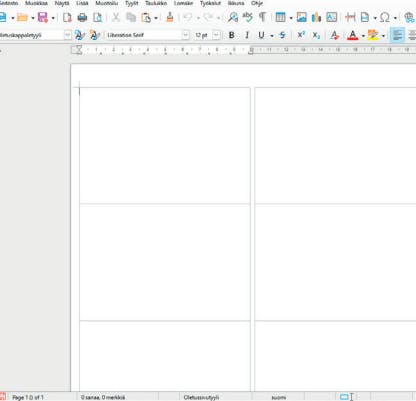
Task: Click the Print icon in the toolbar
Action: [x=82, y=17]
